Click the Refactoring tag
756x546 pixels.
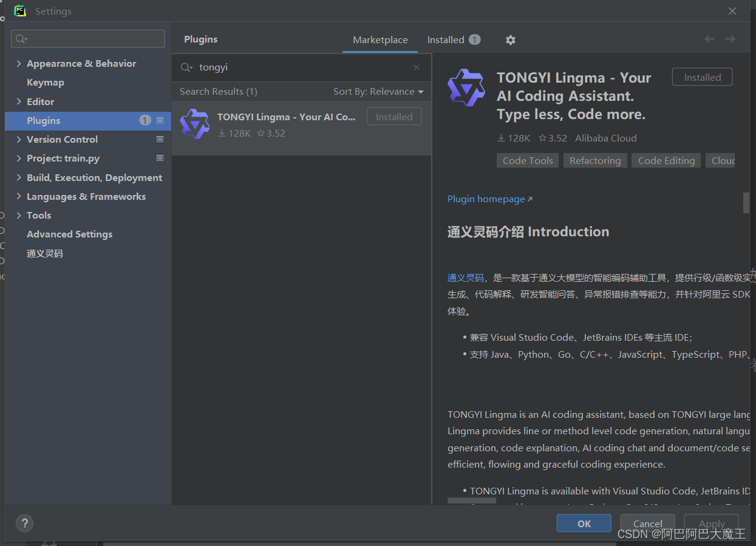click(595, 160)
